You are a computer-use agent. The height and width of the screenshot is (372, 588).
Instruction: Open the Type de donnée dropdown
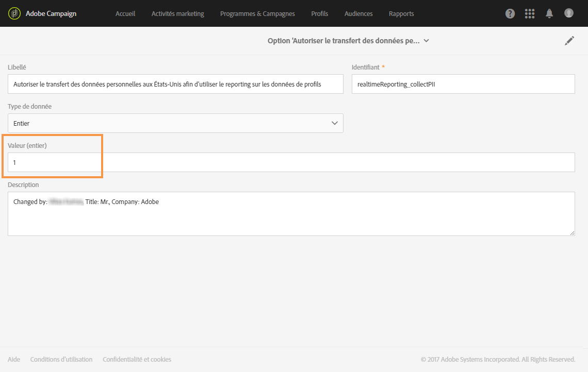click(x=175, y=123)
